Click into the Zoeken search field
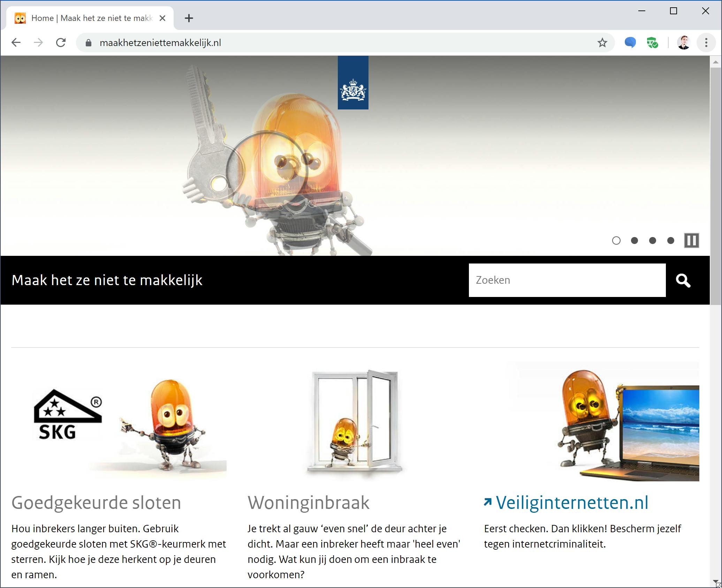Screen dimensions: 722x588 pos(567,280)
